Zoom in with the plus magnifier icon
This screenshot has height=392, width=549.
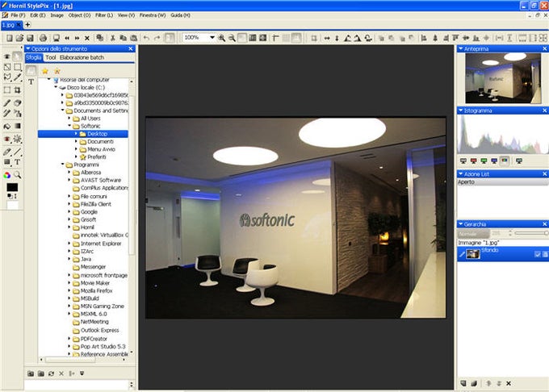[222, 38]
